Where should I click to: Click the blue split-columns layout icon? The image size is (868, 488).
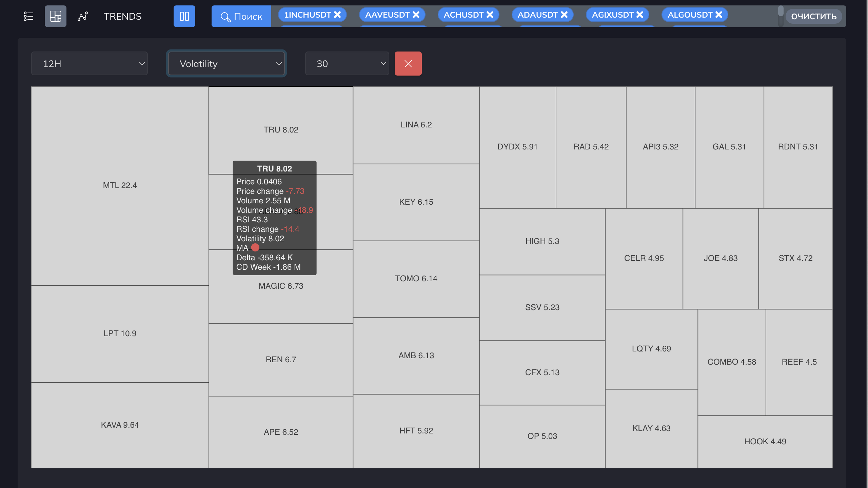pos(184,16)
